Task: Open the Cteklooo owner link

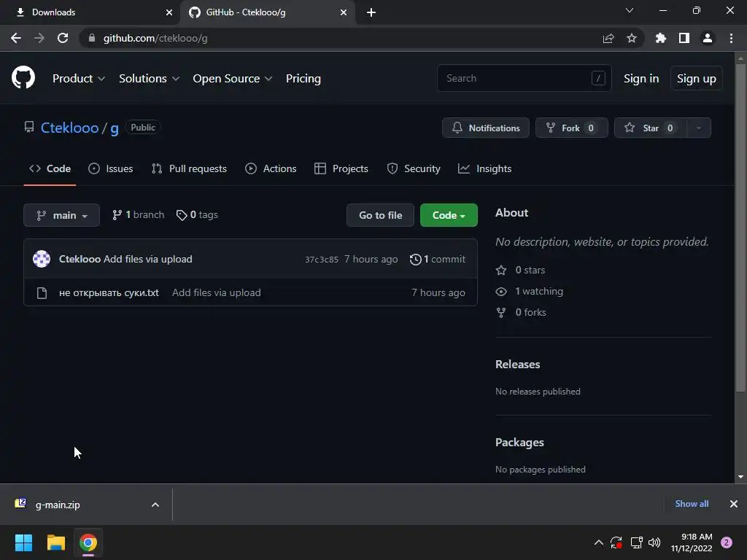Action: click(69, 128)
